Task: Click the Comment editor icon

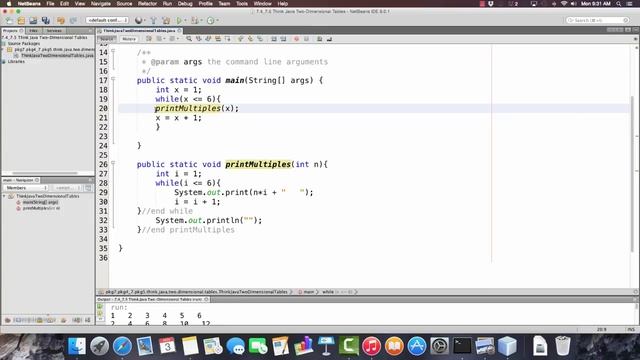Action: coord(320,39)
